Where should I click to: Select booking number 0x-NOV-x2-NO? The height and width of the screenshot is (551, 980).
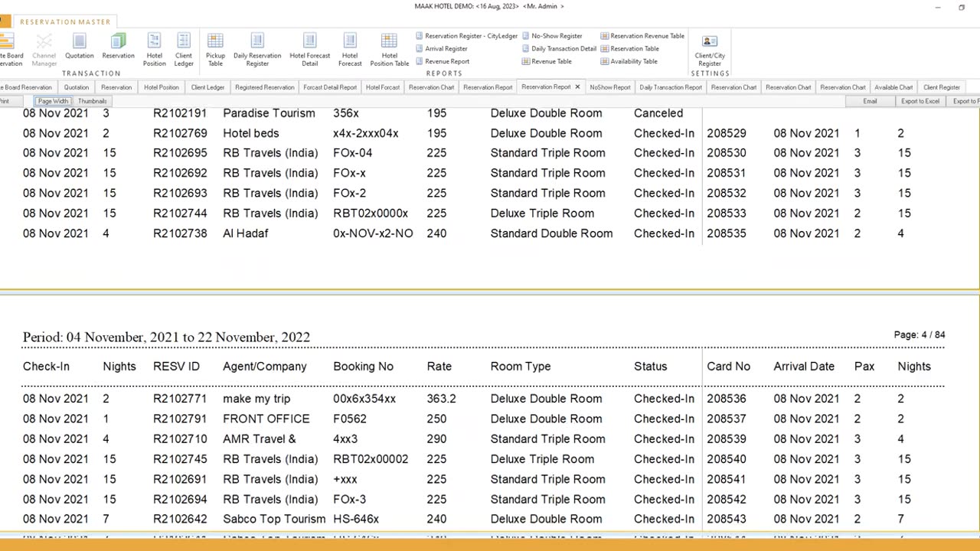373,233
